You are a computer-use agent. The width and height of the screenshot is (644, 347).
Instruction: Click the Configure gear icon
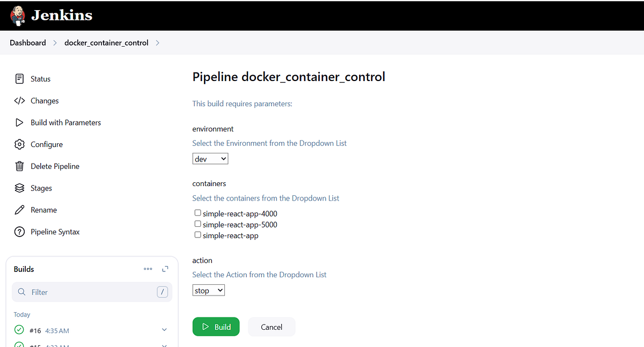pyautogui.click(x=19, y=144)
